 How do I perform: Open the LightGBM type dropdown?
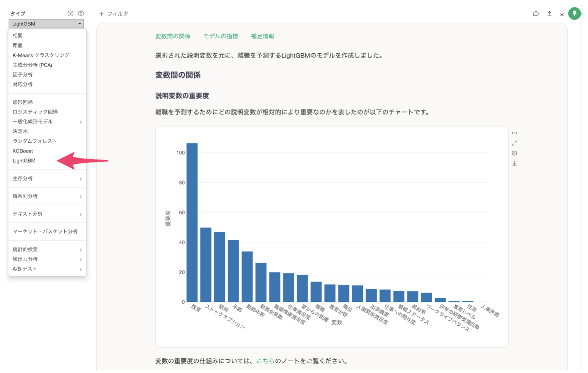[46, 23]
